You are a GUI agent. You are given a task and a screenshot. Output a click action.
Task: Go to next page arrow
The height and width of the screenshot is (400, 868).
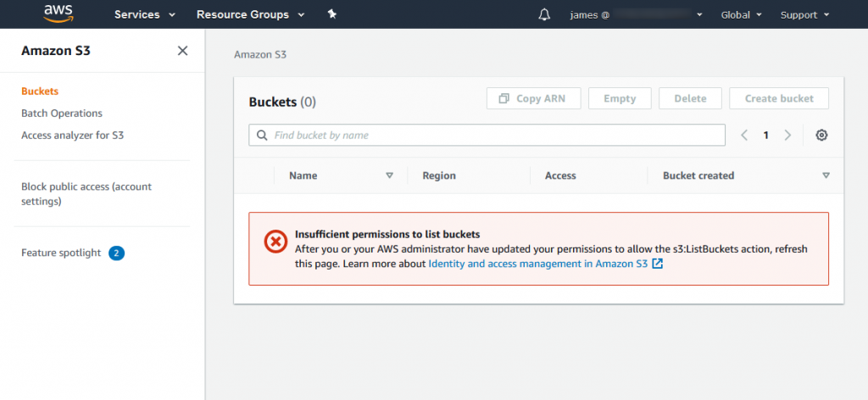(787, 135)
